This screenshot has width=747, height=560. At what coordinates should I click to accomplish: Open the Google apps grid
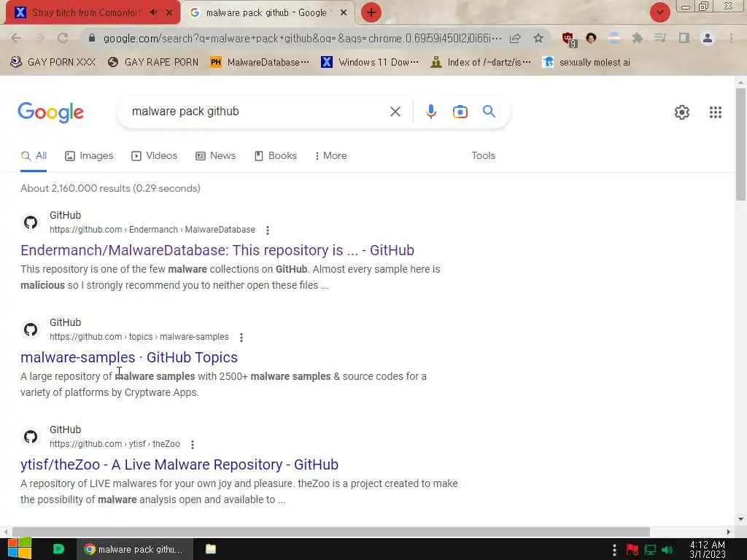(715, 112)
